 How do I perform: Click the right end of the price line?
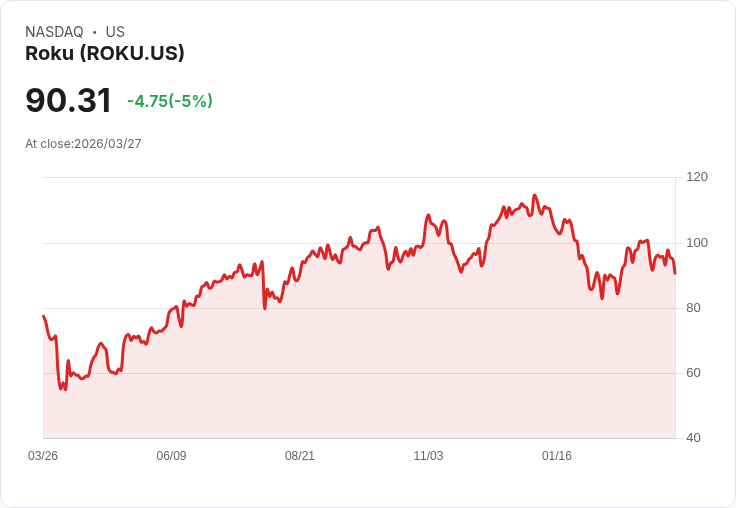click(x=675, y=273)
